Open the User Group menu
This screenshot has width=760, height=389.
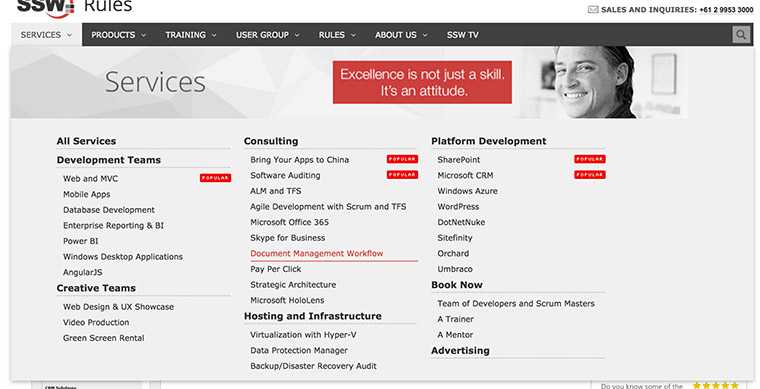click(x=268, y=35)
